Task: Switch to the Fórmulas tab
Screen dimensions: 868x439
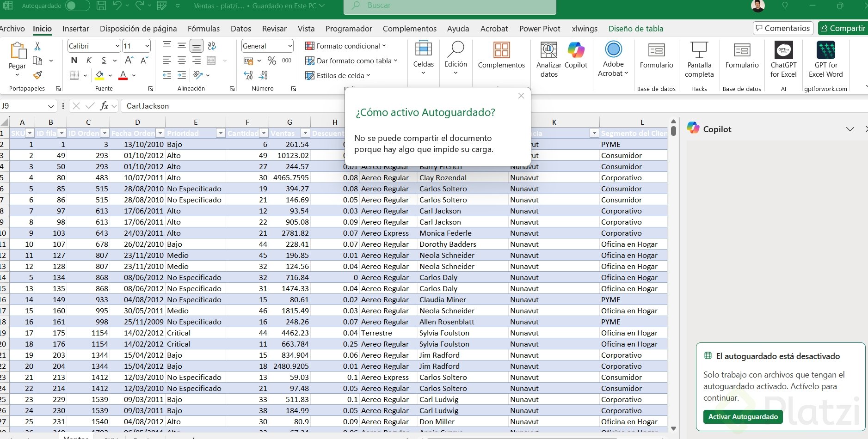Action: tap(203, 29)
